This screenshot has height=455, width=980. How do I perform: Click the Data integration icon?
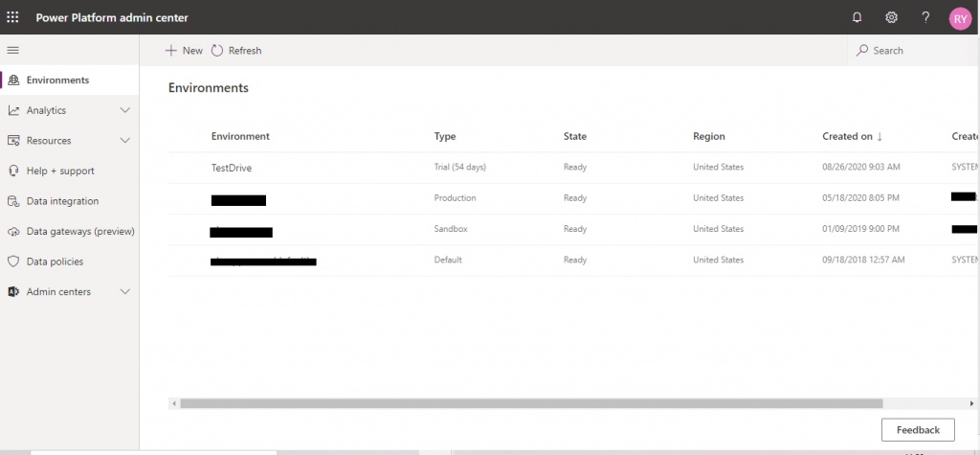click(13, 201)
